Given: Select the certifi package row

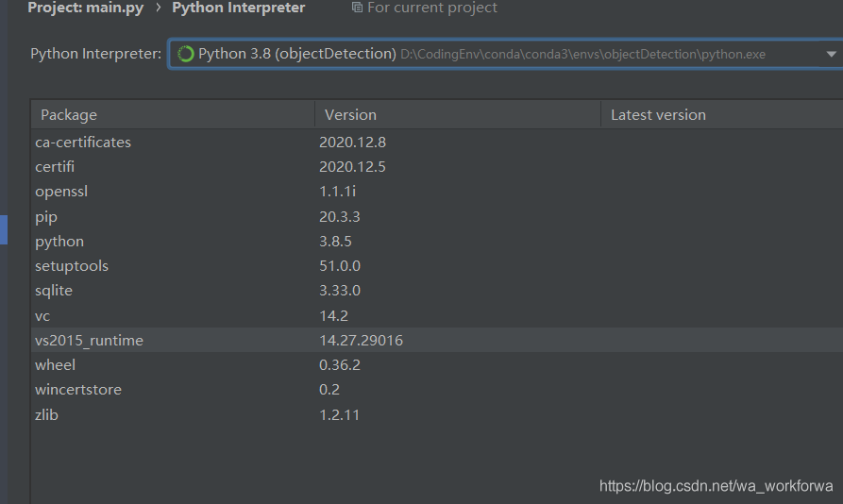Looking at the screenshot, I should tap(437, 166).
